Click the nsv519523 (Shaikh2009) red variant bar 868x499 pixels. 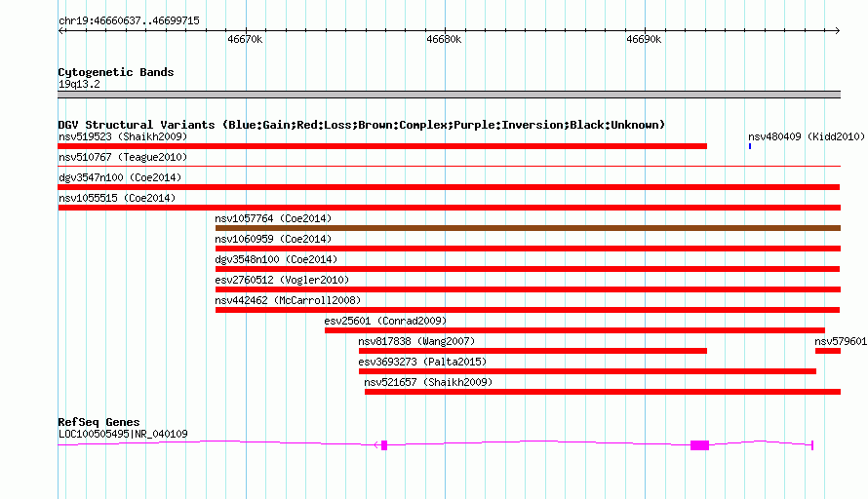point(382,146)
